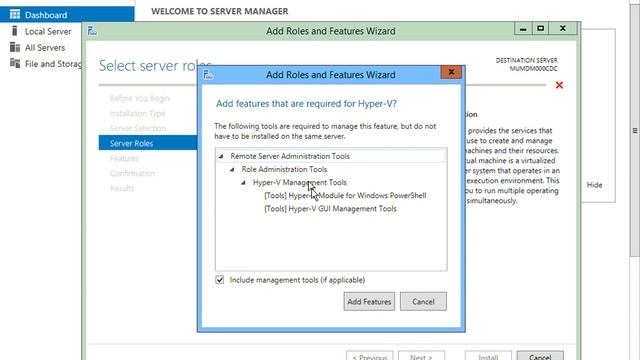This screenshot has width=640, height=360.
Task: Click the All Servers icon
Action: [15, 47]
